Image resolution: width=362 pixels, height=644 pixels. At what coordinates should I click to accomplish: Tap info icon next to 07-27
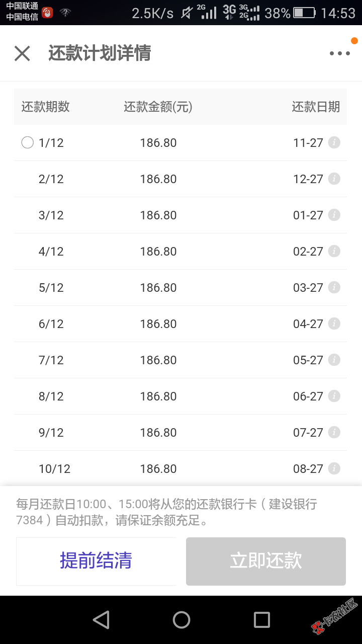tap(334, 432)
